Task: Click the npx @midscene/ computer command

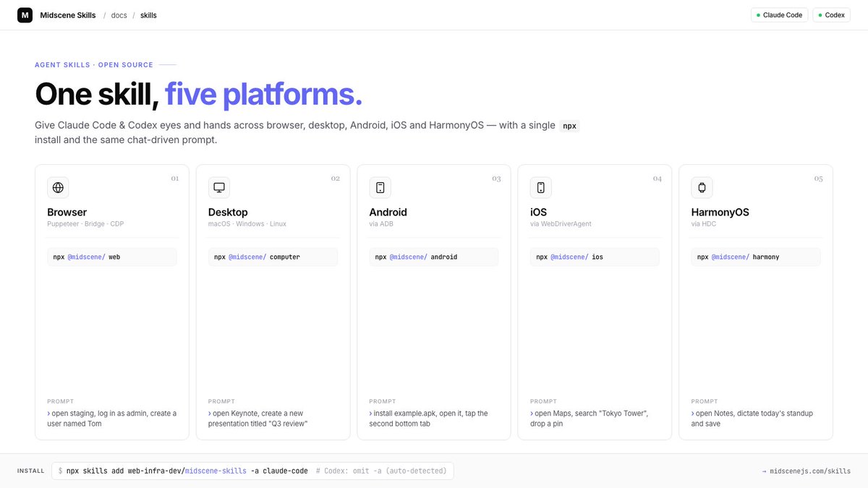Action: click(273, 257)
